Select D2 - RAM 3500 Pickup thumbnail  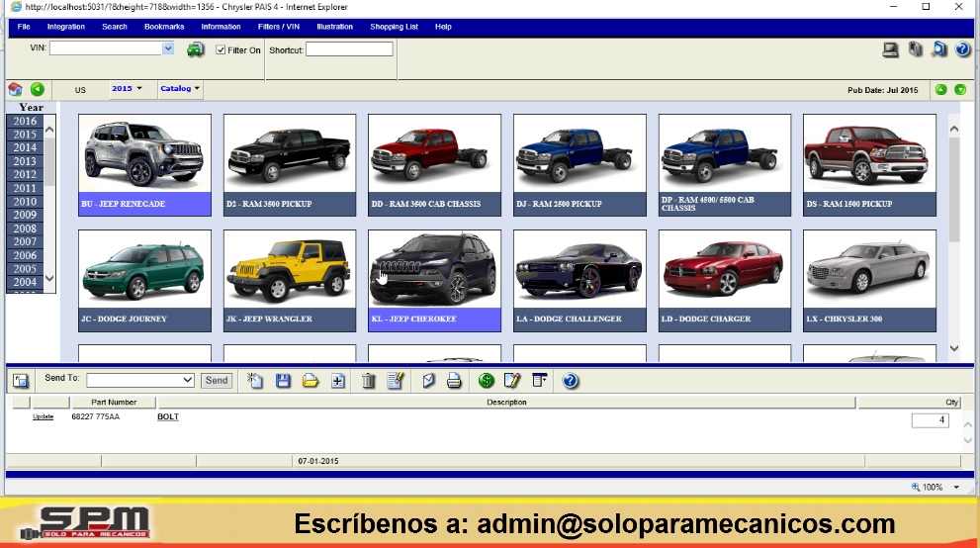(x=290, y=165)
